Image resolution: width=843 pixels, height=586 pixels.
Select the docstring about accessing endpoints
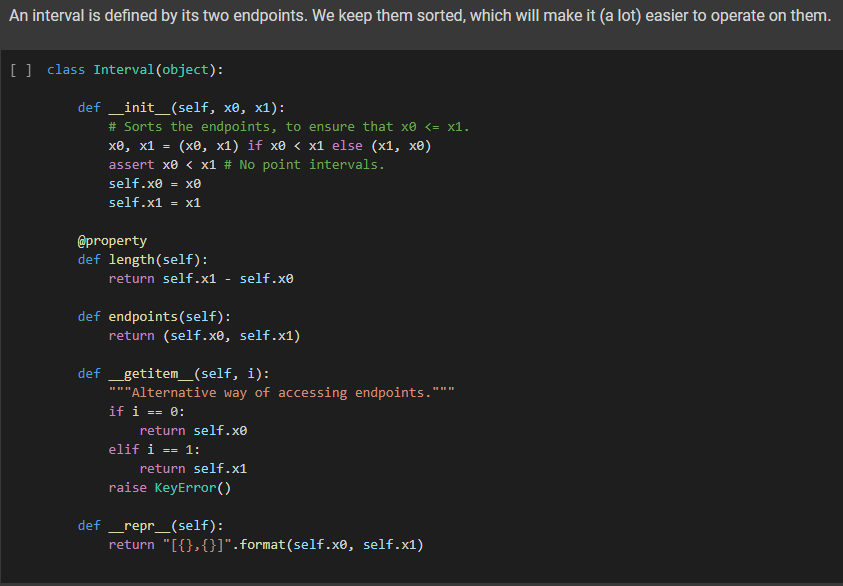(x=283, y=392)
